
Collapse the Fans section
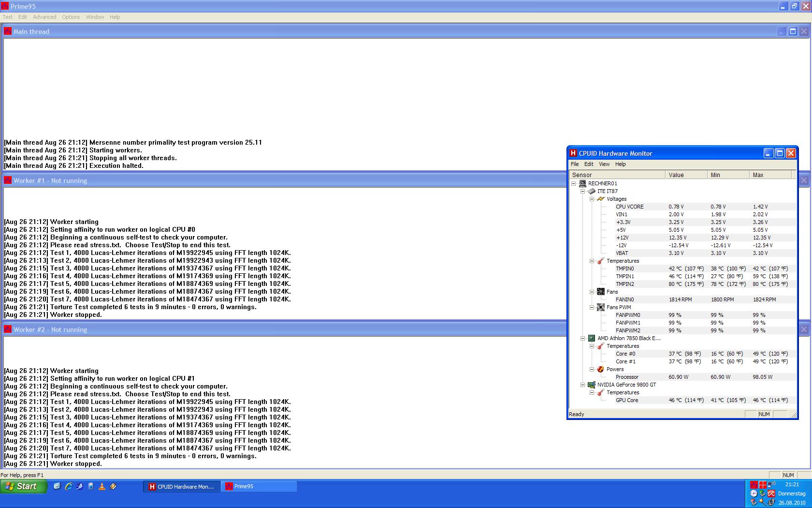tap(592, 292)
